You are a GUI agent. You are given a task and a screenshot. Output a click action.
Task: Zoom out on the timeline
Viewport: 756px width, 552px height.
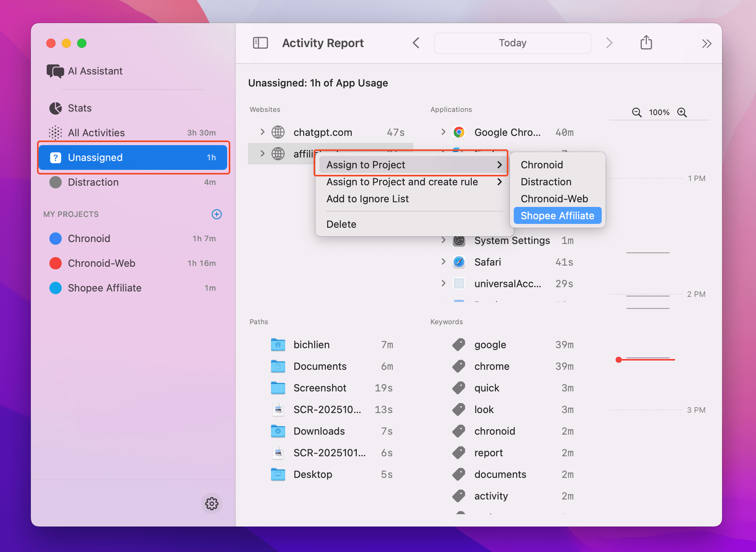coord(636,112)
